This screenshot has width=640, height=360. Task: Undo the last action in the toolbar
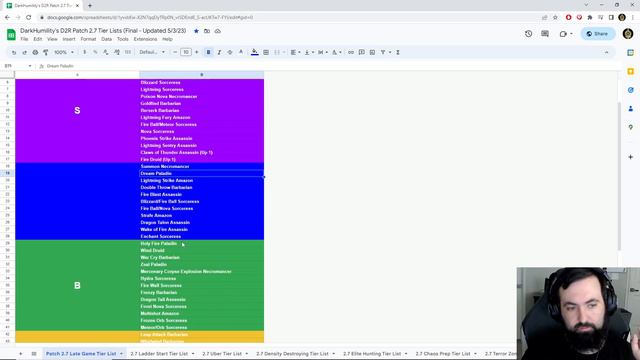14,52
